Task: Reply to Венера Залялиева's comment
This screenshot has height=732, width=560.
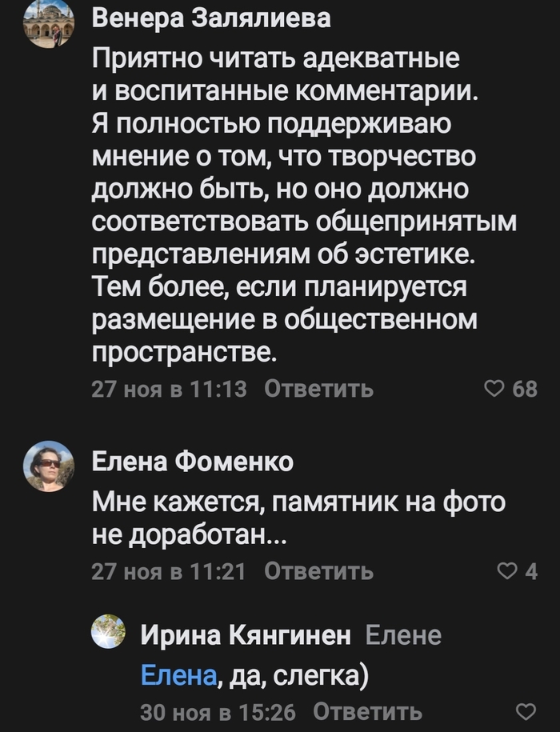Action: pos(318,390)
